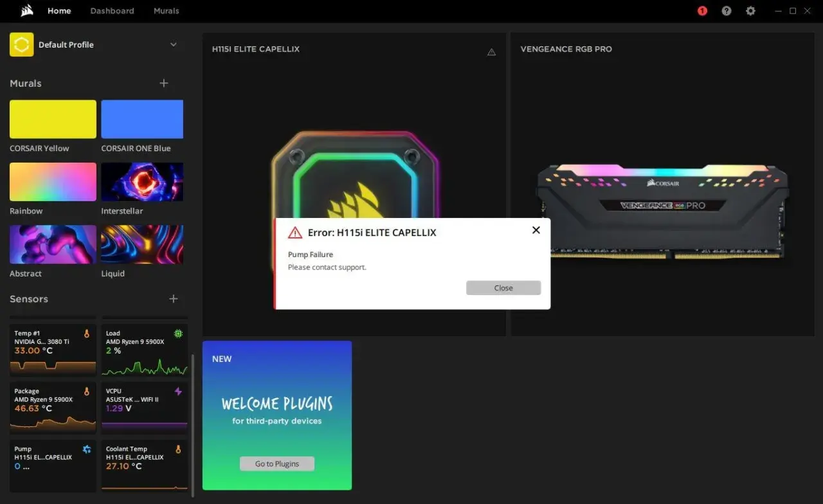
Task: Minimize the iCUE window
Action: (779, 11)
